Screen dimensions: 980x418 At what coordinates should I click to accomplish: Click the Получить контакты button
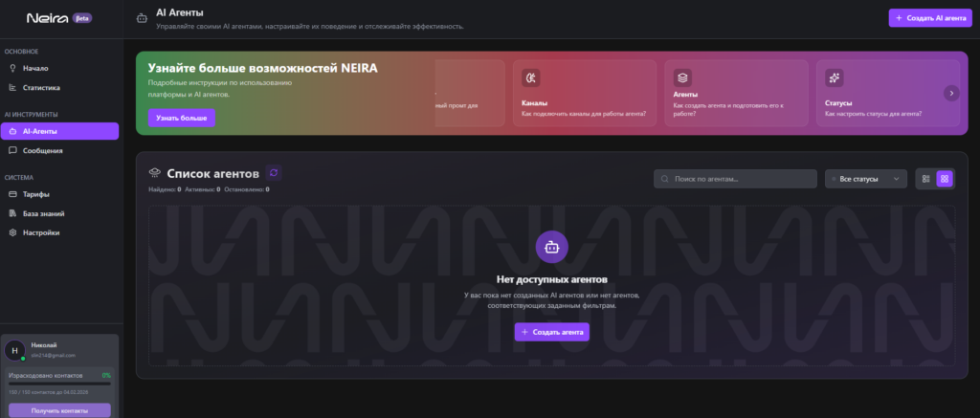click(x=60, y=410)
